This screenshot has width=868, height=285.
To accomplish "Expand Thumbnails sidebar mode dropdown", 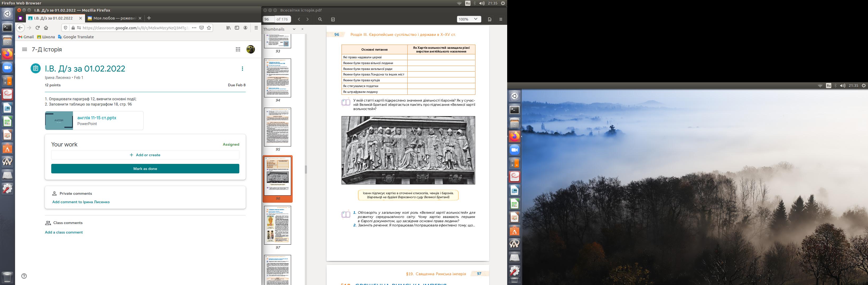I will coord(294,29).
